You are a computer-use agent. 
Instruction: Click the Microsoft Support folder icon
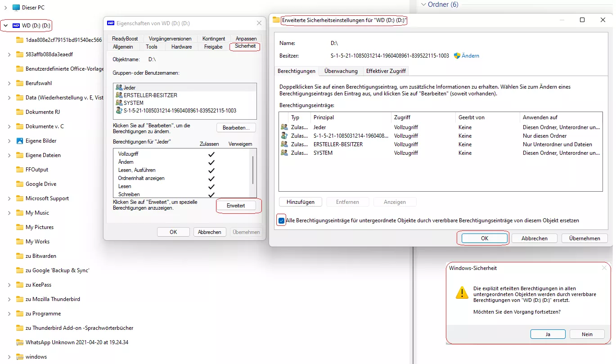coord(19,198)
